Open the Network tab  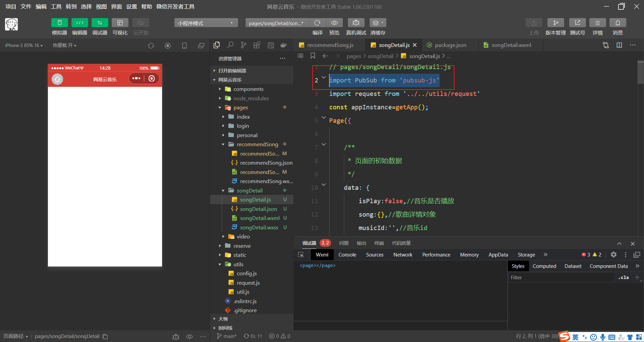point(403,255)
